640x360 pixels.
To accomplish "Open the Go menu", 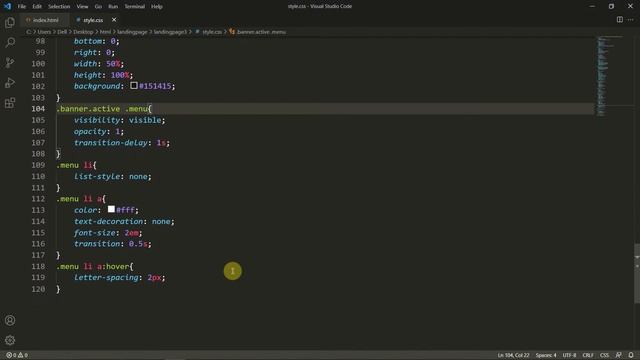I will (x=98, y=7).
